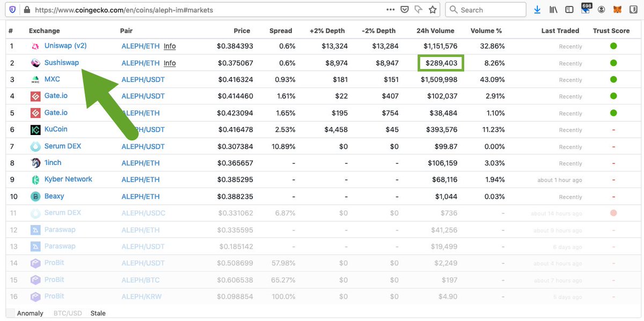
Task: Open ALEPH/USDC pair on Serum DEX row
Action: point(143,213)
